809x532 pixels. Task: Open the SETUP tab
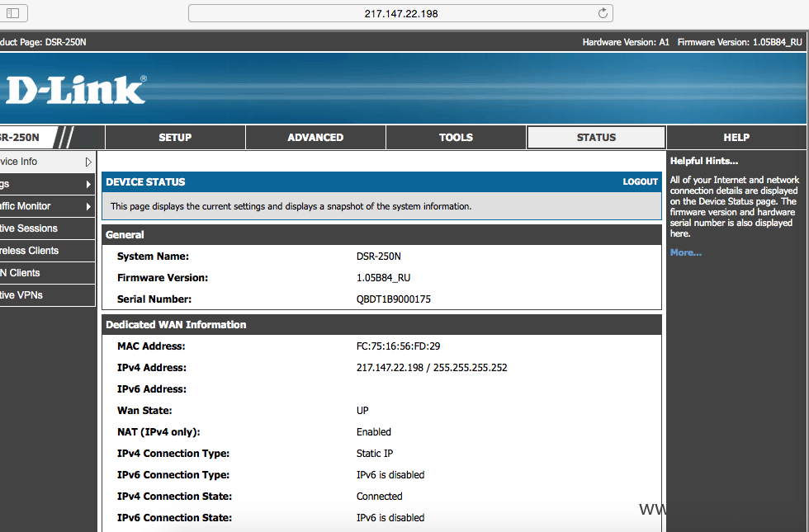pyautogui.click(x=175, y=138)
